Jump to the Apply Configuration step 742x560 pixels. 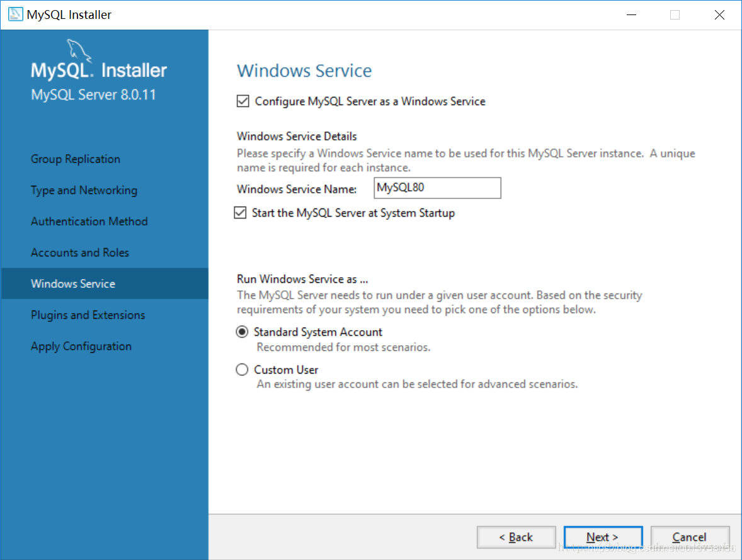coord(81,346)
